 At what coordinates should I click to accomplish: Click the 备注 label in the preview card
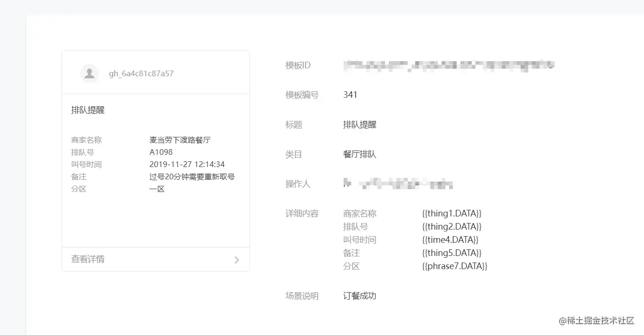pyautogui.click(x=79, y=176)
